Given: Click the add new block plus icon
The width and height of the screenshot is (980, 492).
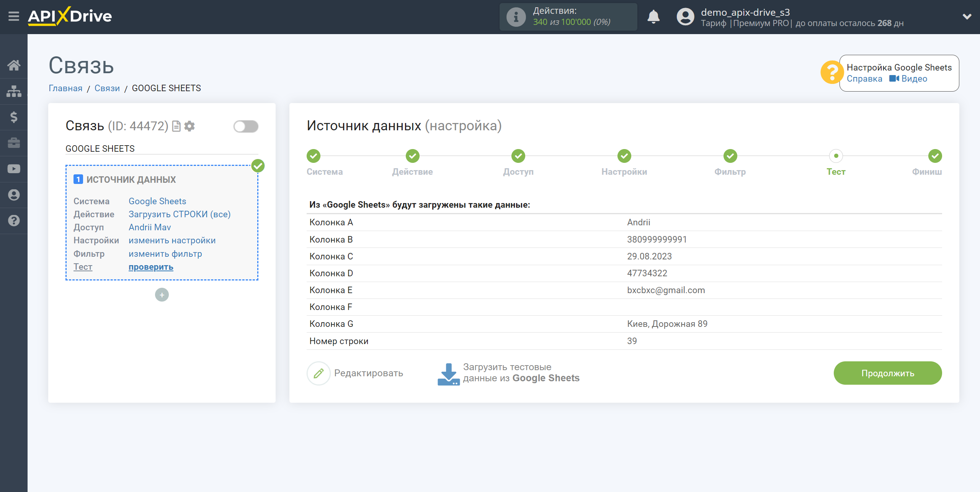Looking at the screenshot, I should (162, 295).
